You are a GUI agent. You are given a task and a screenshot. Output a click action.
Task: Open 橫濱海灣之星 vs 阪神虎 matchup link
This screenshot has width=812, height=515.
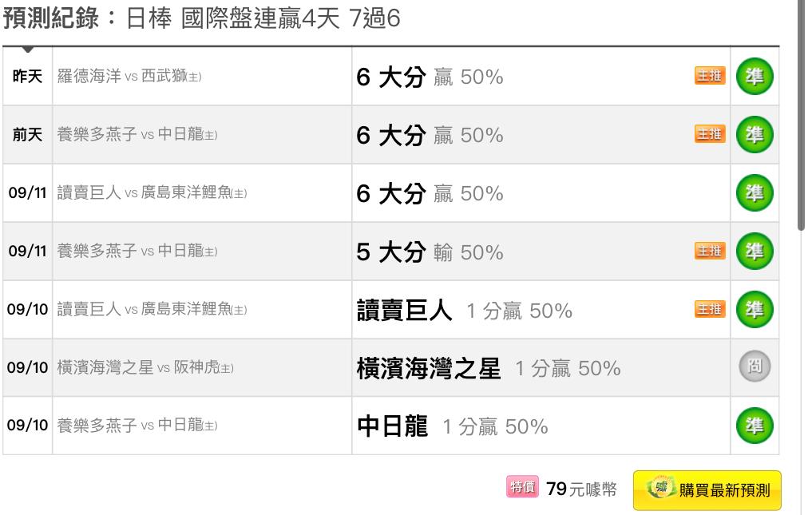145,367
